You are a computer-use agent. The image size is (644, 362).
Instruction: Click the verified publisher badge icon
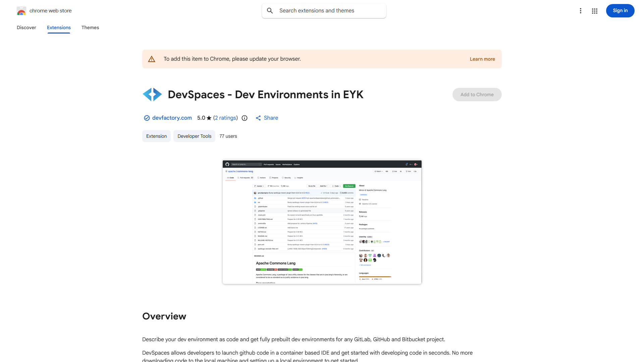(147, 118)
